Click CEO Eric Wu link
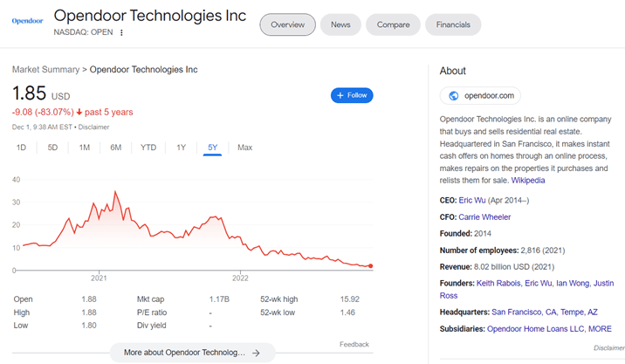The image size is (625, 364). click(484, 200)
